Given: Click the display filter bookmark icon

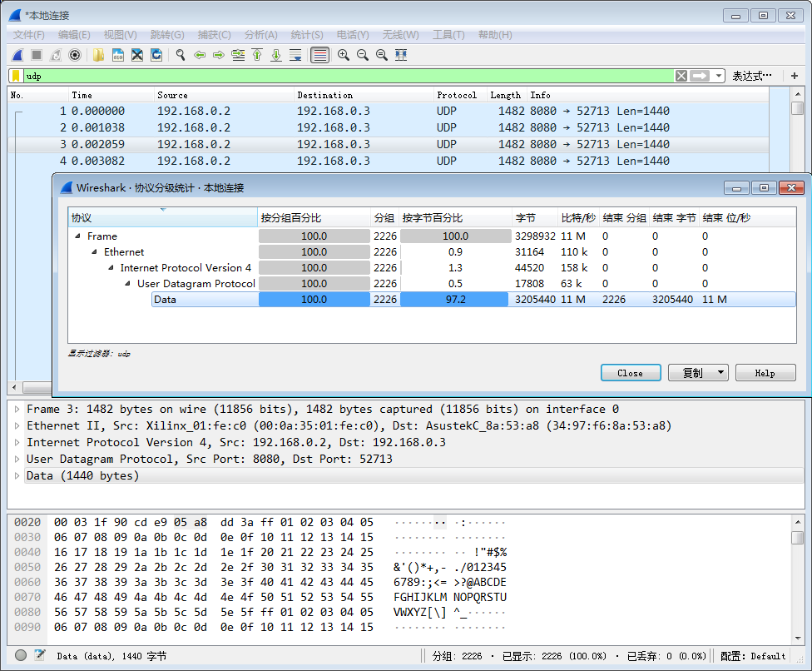Looking at the screenshot, I should pos(16,76).
